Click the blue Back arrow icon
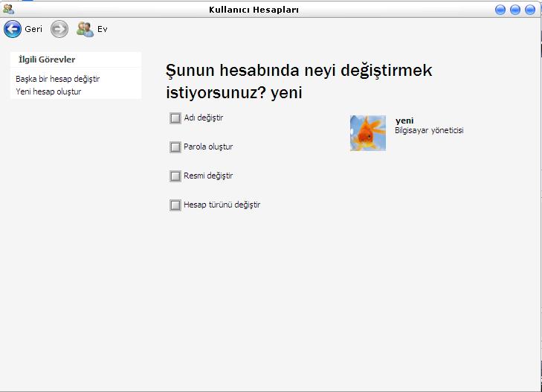The width and height of the screenshot is (542, 392). click(13, 29)
